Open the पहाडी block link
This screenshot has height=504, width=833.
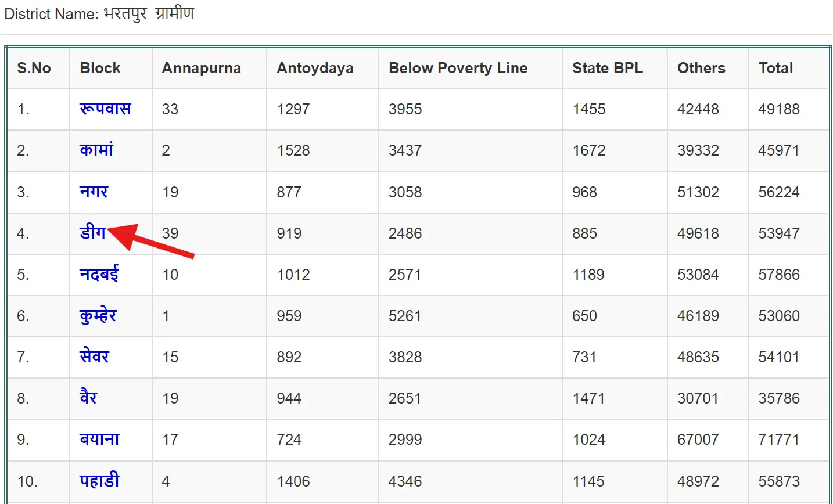[99, 481]
